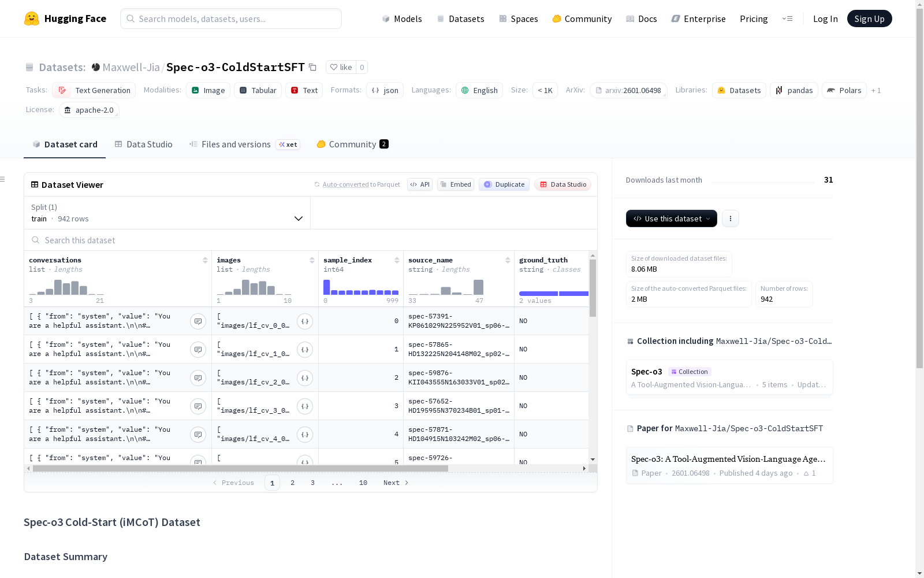The height and width of the screenshot is (578, 924).
Task: Open the Spec-o3 collection card
Action: click(x=729, y=377)
